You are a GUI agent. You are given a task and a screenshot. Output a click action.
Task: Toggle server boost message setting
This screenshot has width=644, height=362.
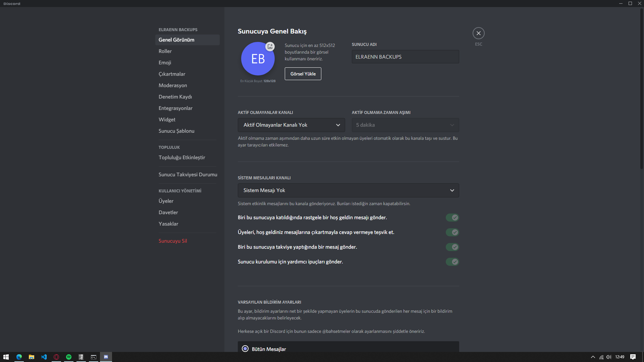click(452, 247)
